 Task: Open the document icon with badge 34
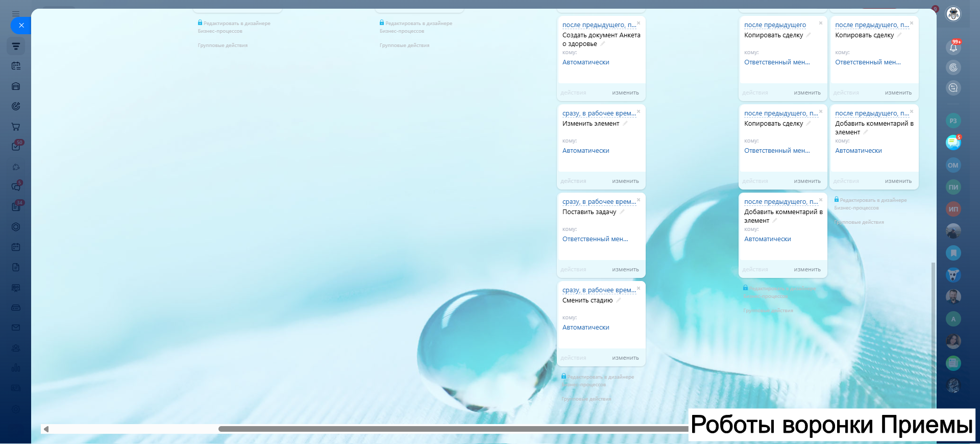[x=16, y=207]
